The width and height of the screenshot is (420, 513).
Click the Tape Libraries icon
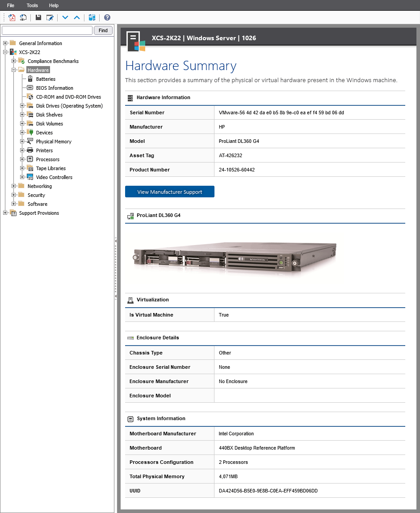point(30,168)
